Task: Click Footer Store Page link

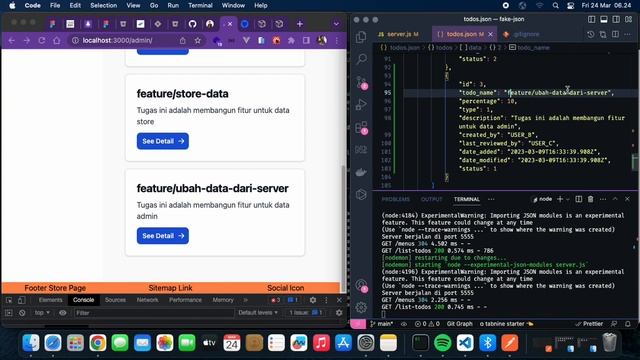Action: pos(55,288)
